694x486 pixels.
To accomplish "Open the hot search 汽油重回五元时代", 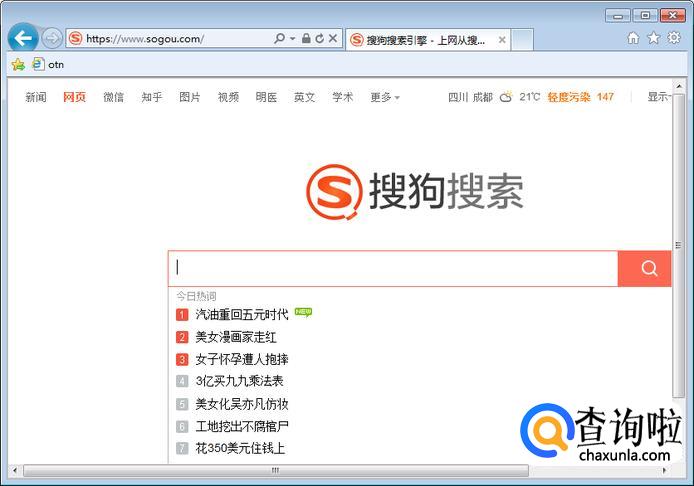I will (241, 314).
